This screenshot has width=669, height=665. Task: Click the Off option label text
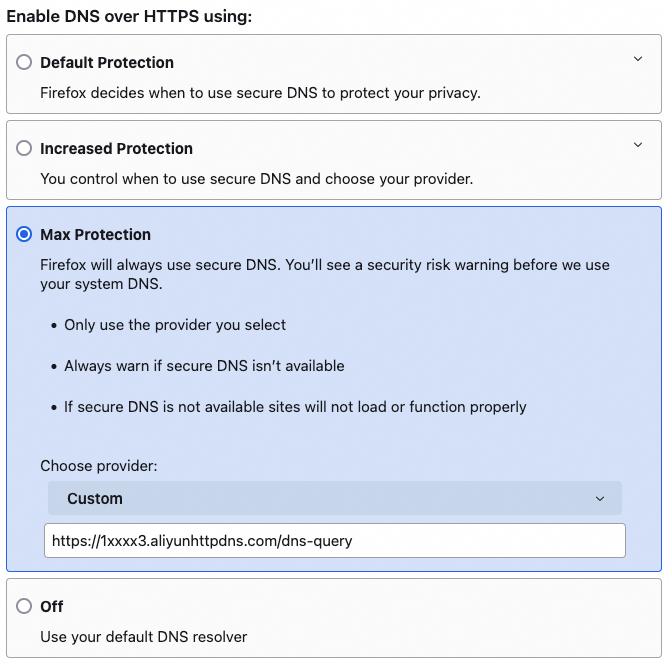[x=52, y=606]
